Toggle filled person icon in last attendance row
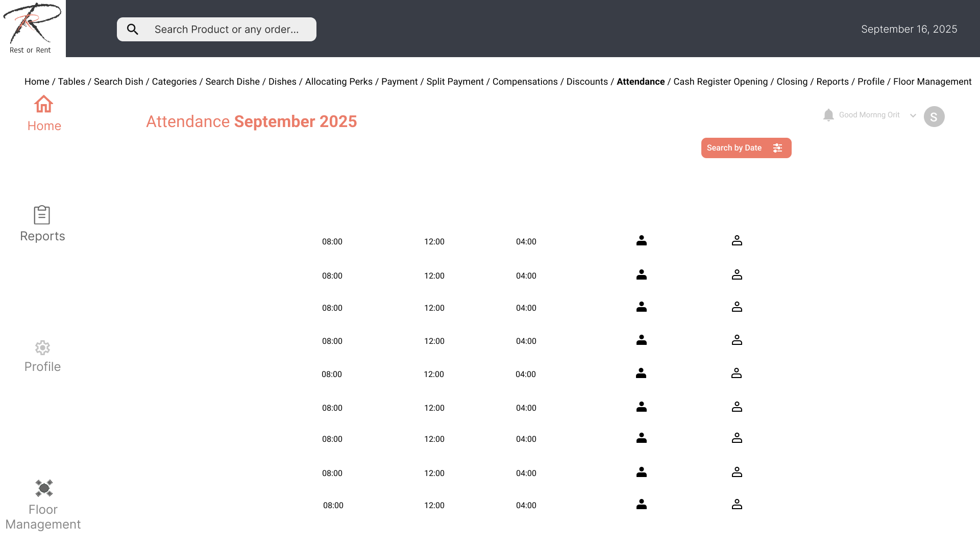Screen dimensions: 980x551 point(642,504)
